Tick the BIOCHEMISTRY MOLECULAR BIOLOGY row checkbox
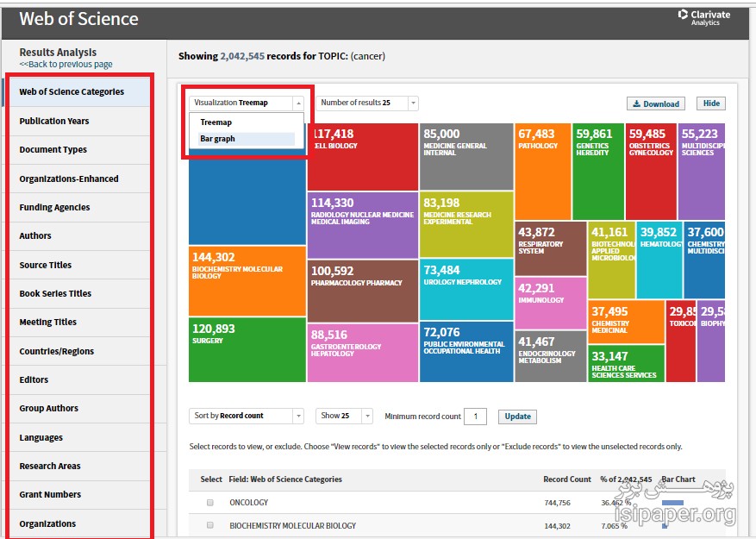The image size is (756, 539). pos(209,525)
